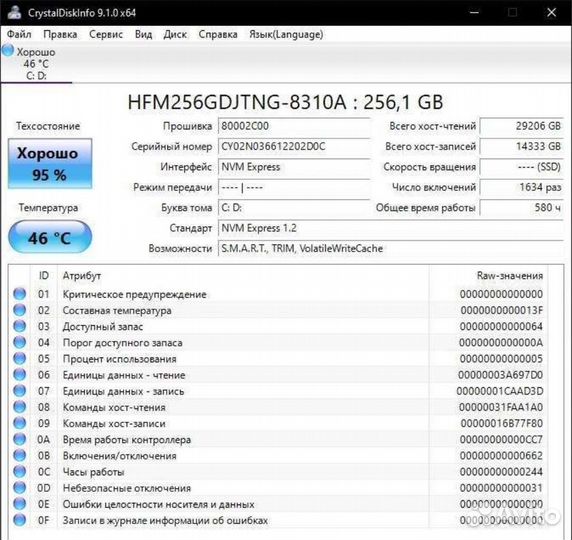The height and width of the screenshot is (540, 572).
Task: Click the NVM Express 1.2 standard field
Action: pyautogui.click(x=391, y=228)
